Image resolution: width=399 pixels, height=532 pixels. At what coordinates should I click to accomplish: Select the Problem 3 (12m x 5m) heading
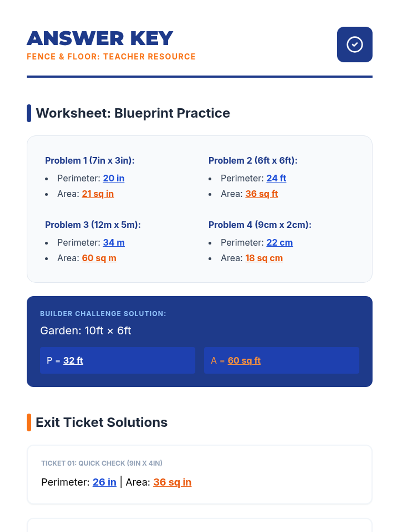[93, 225]
